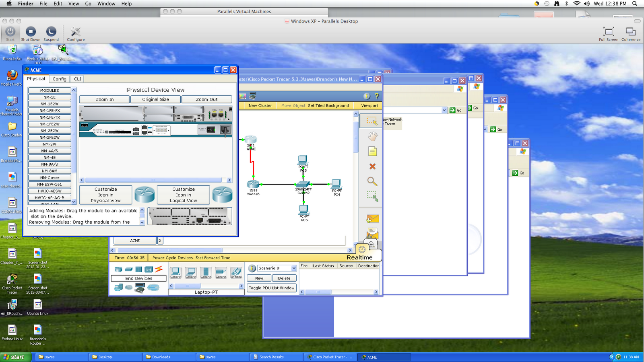Click the Viewport button
Image resolution: width=644 pixels, height=362 pixels.
(369, 106)
